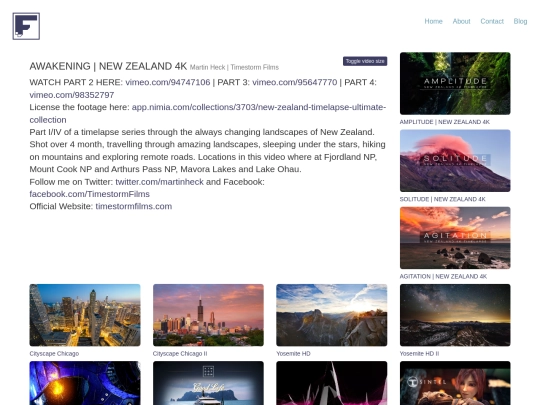Open the AMPLITUDE video thumbnail
Viewport: 540px width, 405px height.
point(455,83)
